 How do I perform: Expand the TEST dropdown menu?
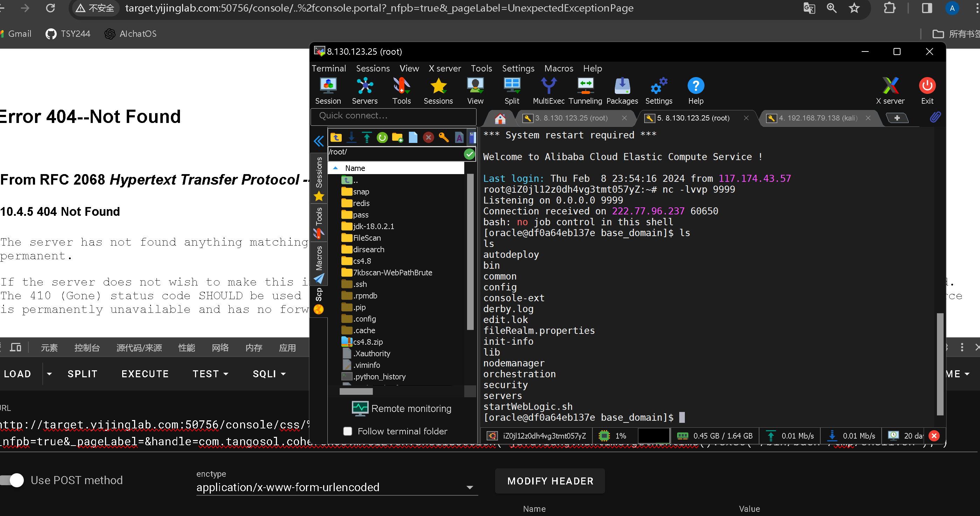210,374
